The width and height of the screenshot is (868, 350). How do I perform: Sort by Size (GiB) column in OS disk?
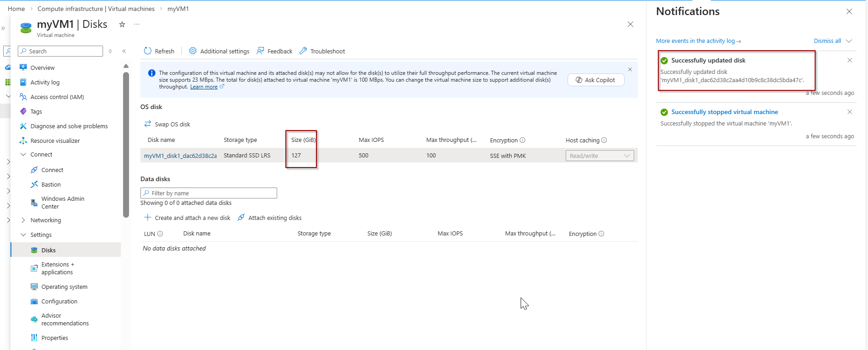tap(303, 140)
